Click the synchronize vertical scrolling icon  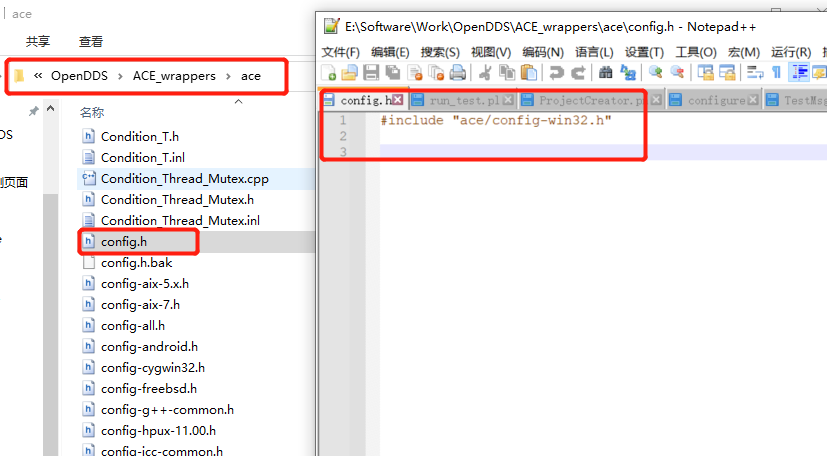click(705, 73)
